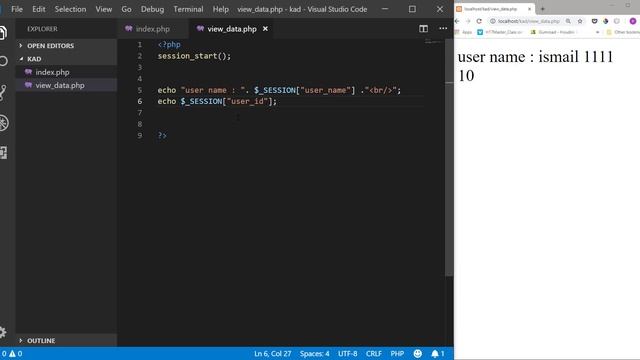Show errors and warnings in status bar
The width and height of the screenshot is (640, 360).
12,353
